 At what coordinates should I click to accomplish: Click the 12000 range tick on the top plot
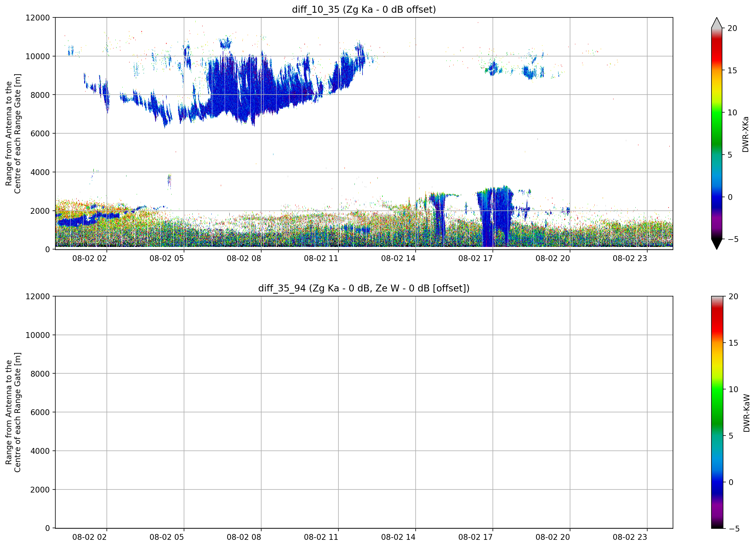coord(38,18)
